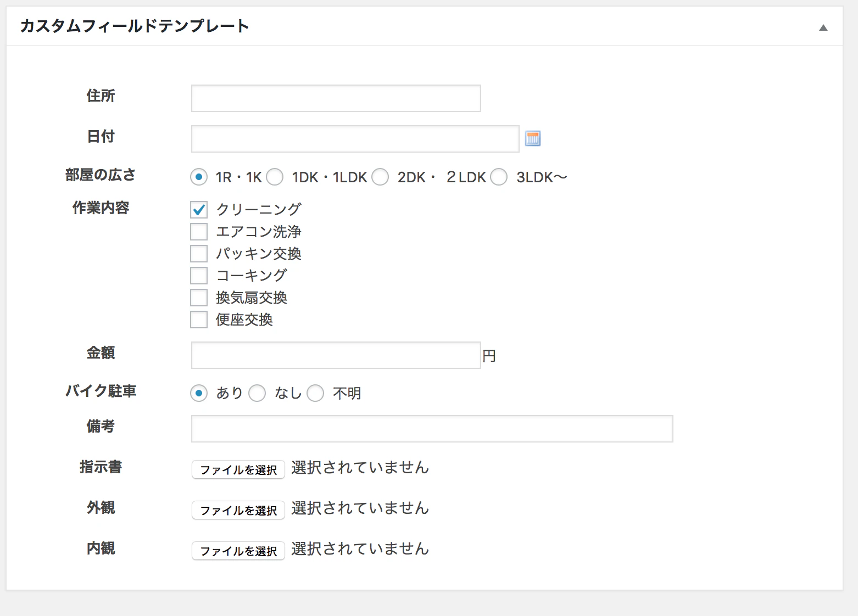The height and width of the screenshot is (616, 858).
Task: Click into the 備考 text field
Action: coord(432,429)
